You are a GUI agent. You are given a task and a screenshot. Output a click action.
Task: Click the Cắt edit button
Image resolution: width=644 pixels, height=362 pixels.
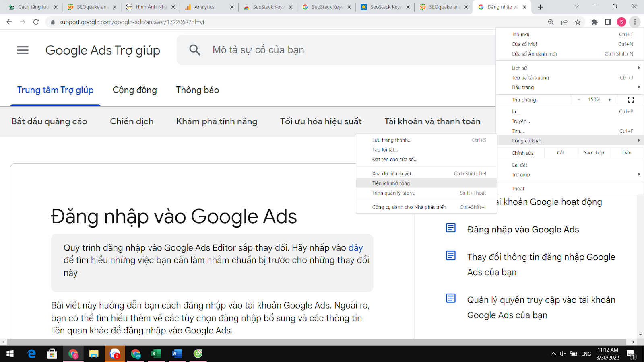pyautogui.click(x=561, y=152)
